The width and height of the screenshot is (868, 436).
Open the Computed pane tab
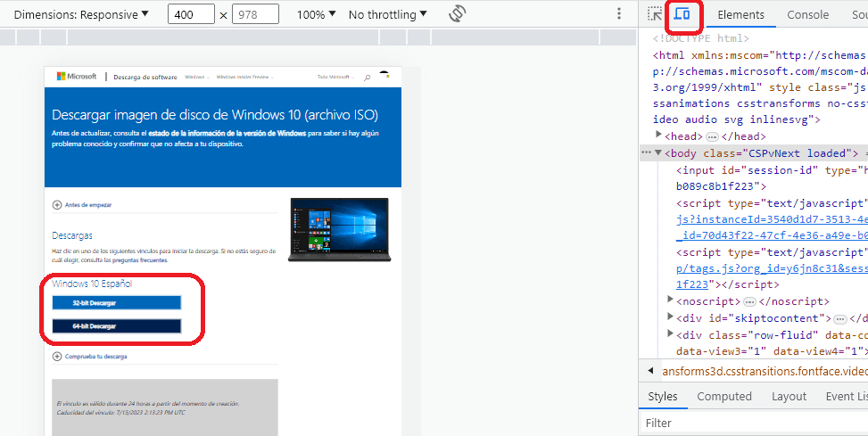click(724, 396)
